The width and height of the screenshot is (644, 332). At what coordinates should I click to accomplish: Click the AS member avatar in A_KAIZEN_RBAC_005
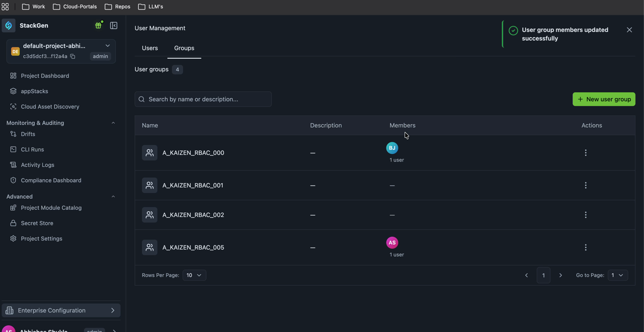click(392, 242)
